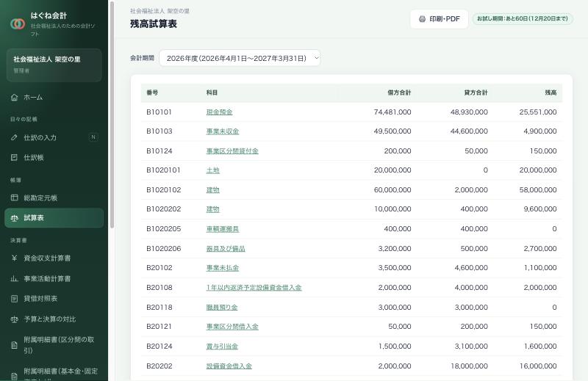This screenshot has height=381, width=588.
Task: Click the sidebar vertical scrollbar
Action: click(x=112, y=115)
